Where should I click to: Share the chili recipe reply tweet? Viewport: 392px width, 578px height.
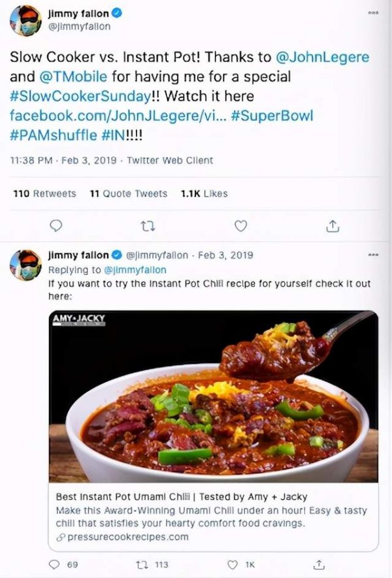tap(319, 564)
